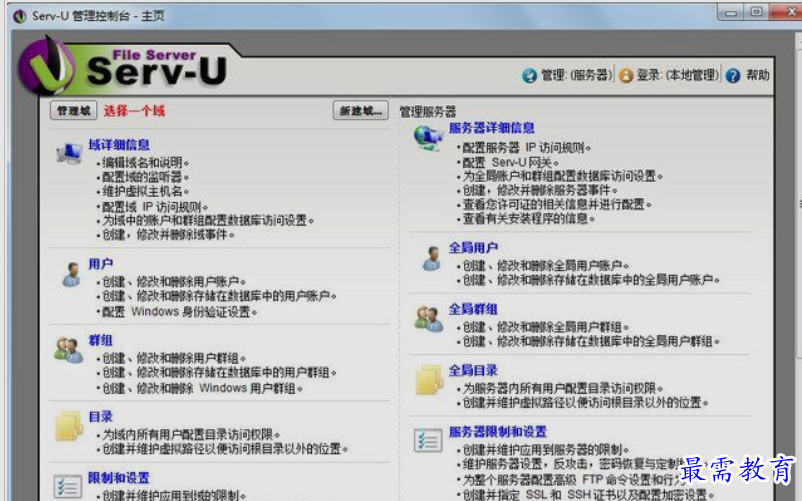Open the 全局目录 link
The width and height of the screenshot is (802, 501).
tap(473, 370)
